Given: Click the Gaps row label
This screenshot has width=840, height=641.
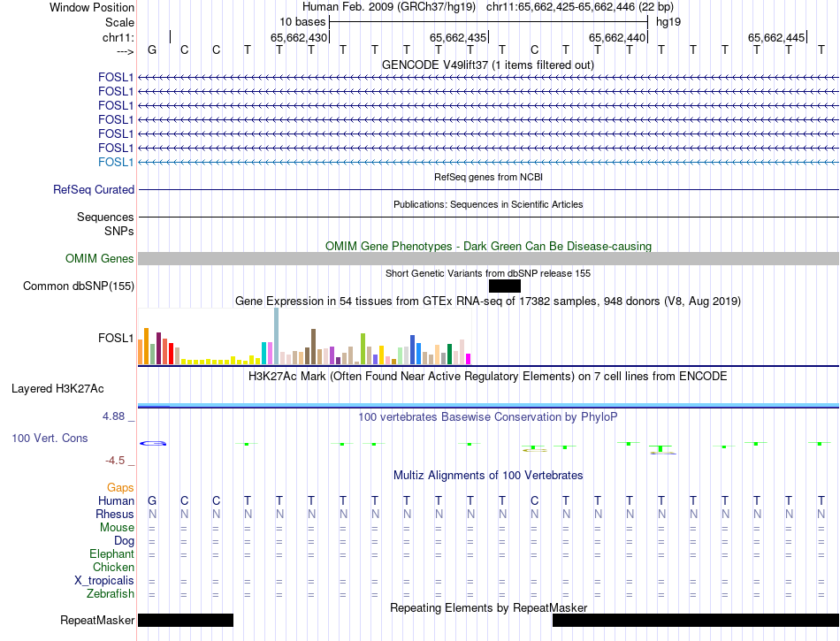Looking at the screenshot, I should pyautogui.click(x=120, y=487).
